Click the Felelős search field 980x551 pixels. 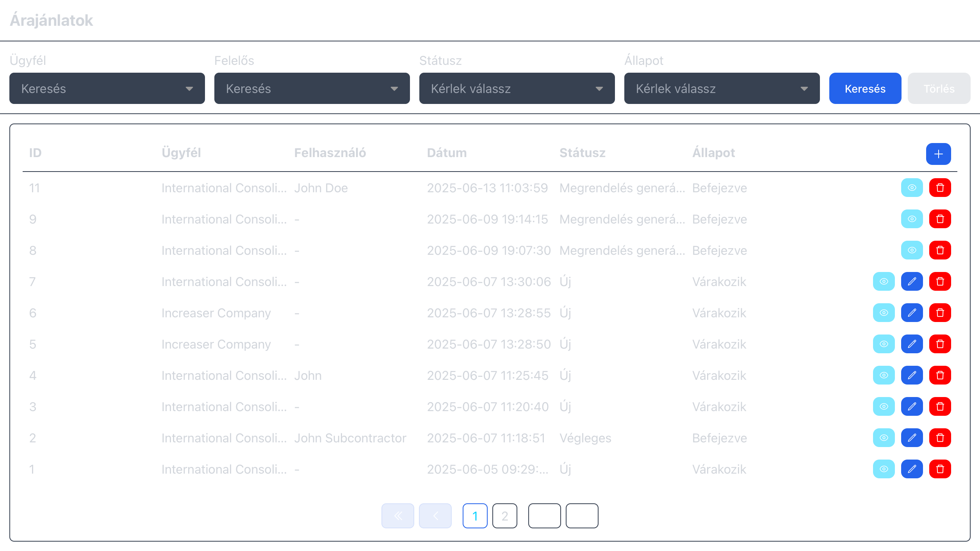click(x=312, y=89)
